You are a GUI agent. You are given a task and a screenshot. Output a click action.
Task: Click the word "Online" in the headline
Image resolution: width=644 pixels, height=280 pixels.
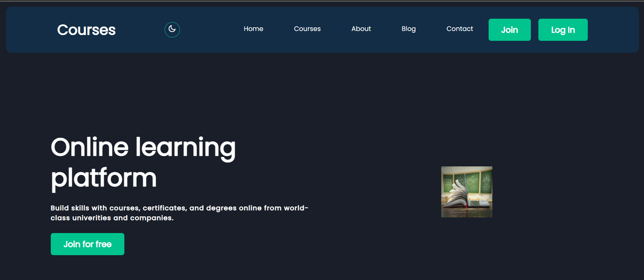pos(90,147)
